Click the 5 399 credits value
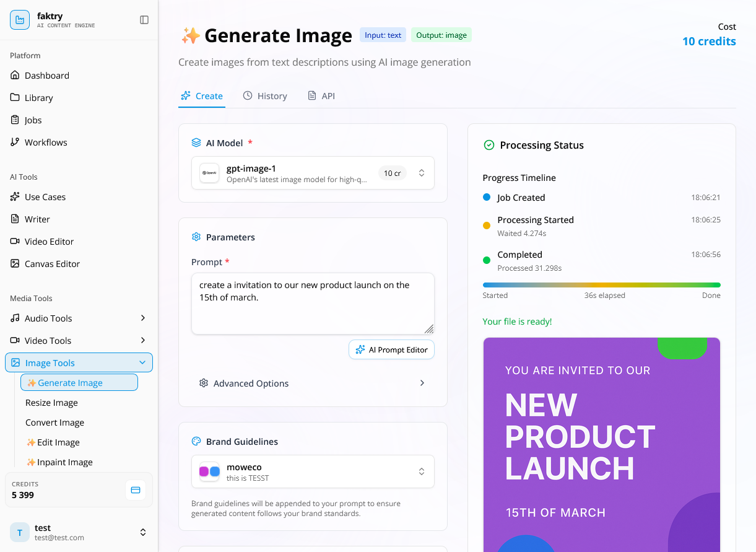 point(23,495)
